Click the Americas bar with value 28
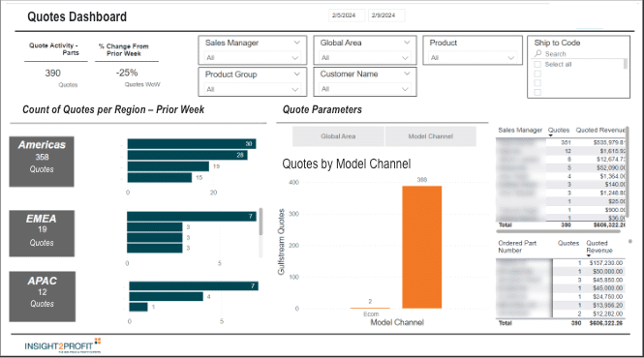 (x=187, y=155)
